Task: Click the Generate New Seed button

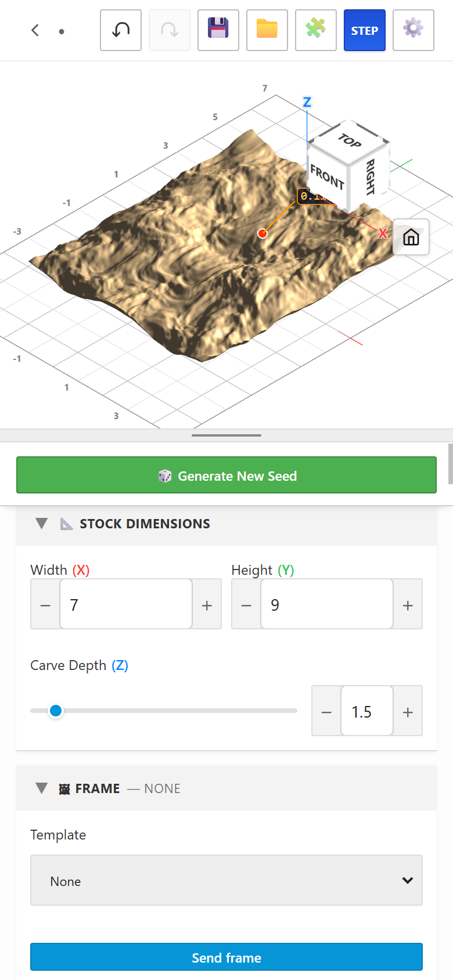Action: [227, 475]
